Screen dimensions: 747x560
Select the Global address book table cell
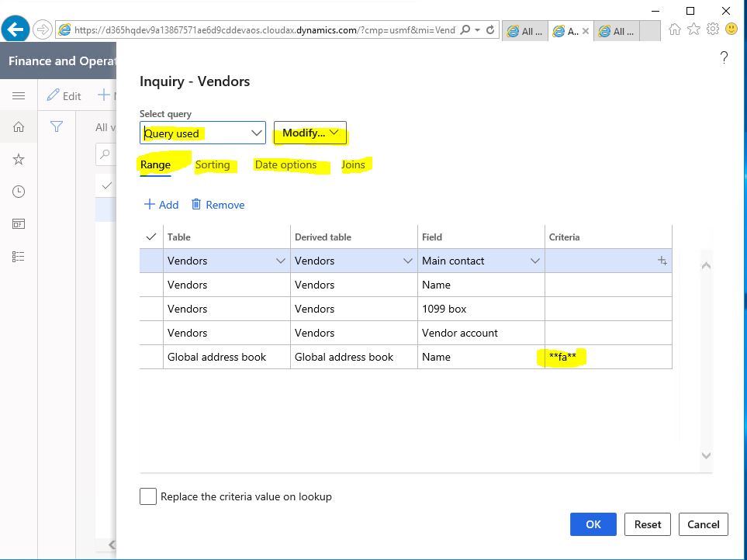pyautogui.click(x=227, y=357)
